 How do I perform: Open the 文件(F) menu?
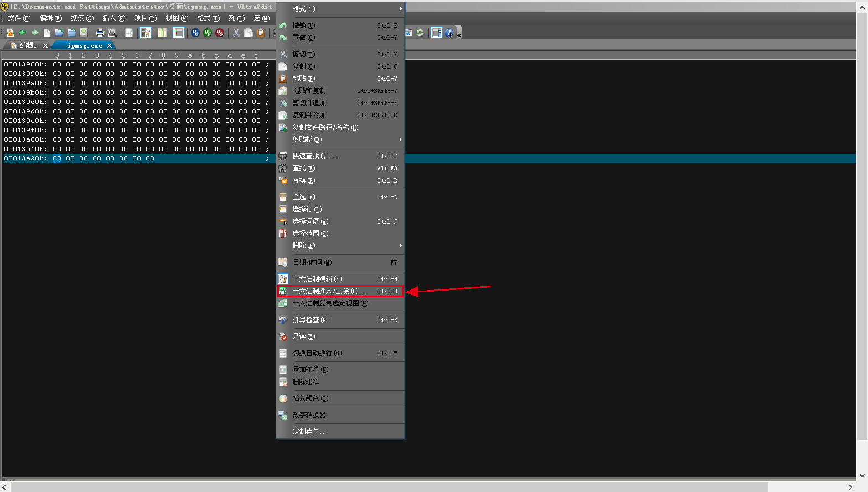[x=19, y=18]
